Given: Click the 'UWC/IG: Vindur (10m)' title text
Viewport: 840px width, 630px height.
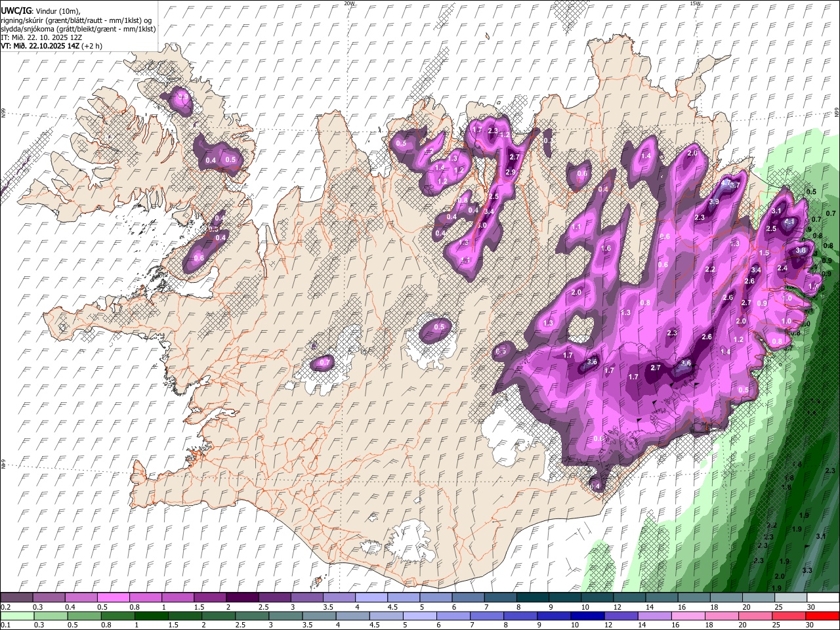Looking at the screenshot, I should coord(41,11).
